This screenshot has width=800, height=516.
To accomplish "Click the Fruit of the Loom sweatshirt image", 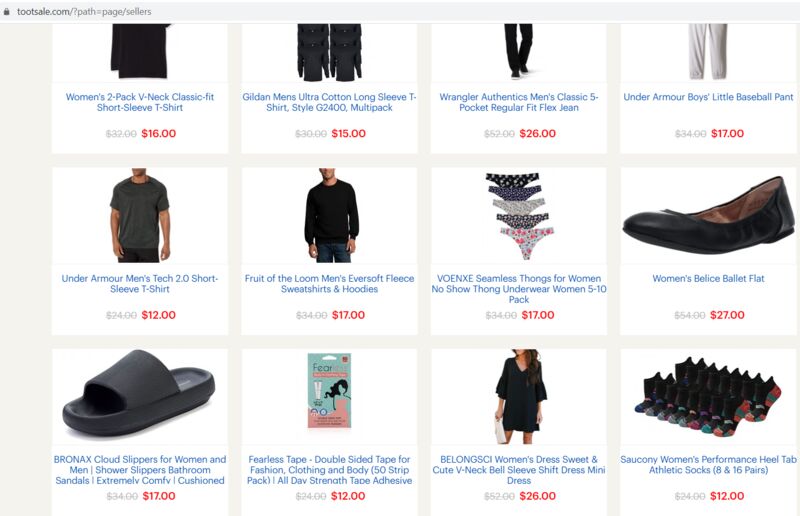I will pyautogui.click(x=330, y=215).
